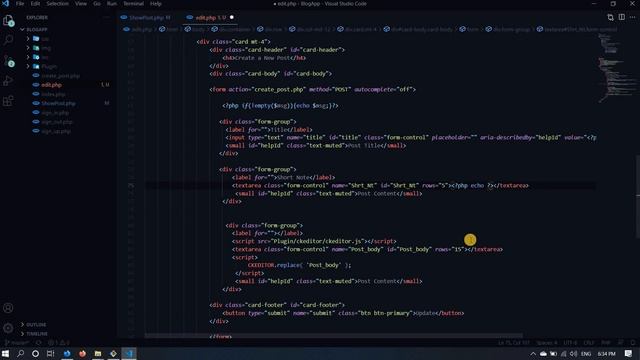Open the Edit menu
Viewport: 640px width, 360px height.
click(x=35, y=4)
